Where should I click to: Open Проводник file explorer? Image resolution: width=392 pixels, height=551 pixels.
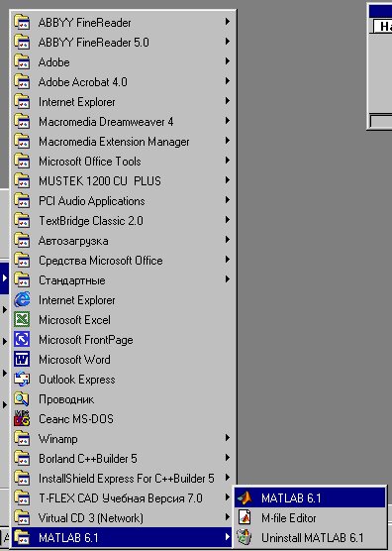click(124, 399)
